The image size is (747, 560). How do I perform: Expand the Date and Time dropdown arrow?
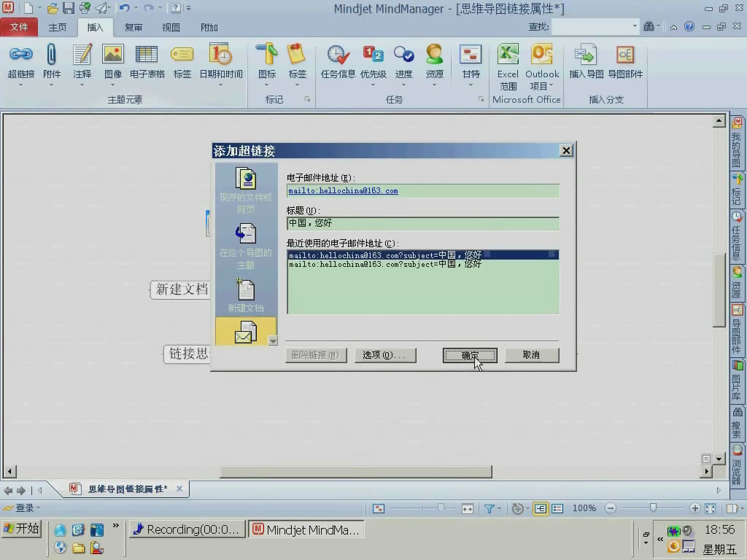[220, 85]
